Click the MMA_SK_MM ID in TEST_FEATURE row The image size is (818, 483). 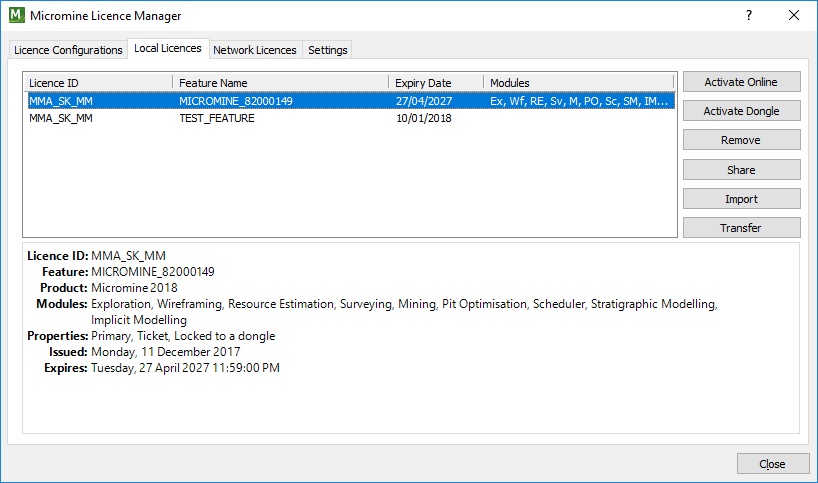point(61,118)
